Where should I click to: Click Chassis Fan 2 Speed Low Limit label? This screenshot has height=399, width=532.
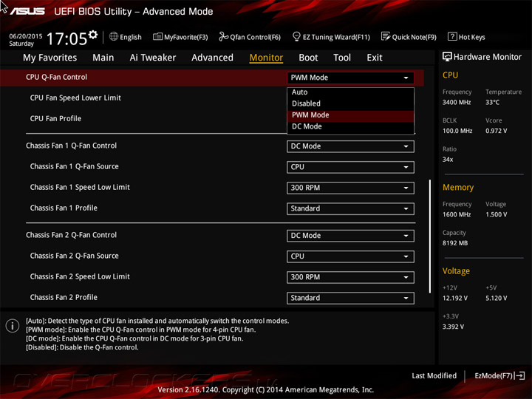[80, 276]
